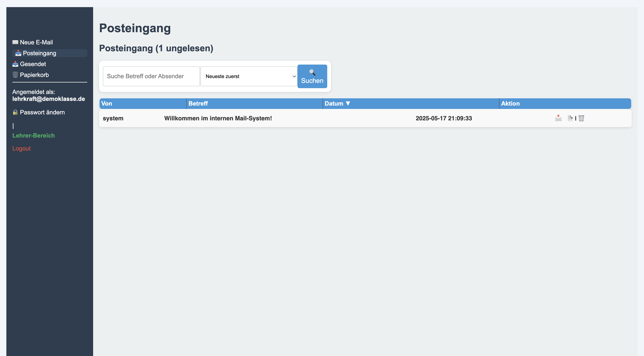Click the outbox icon next to Gesendet
This screenshot has height=356, width=644.
[15, 64]
